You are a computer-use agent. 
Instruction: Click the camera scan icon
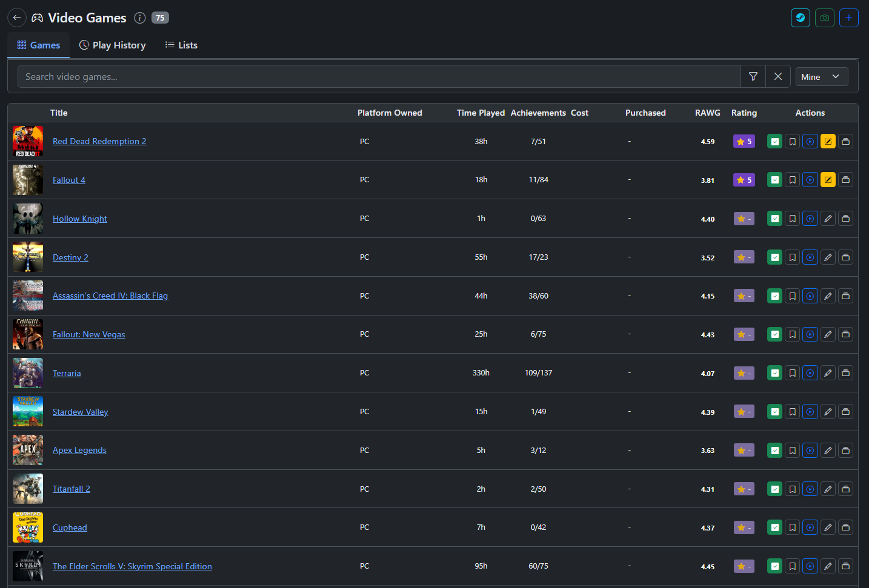coord(824,18)
